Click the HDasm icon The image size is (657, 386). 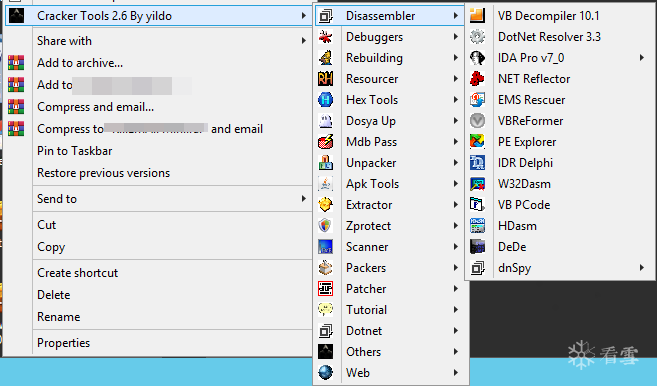pos(477,225)
